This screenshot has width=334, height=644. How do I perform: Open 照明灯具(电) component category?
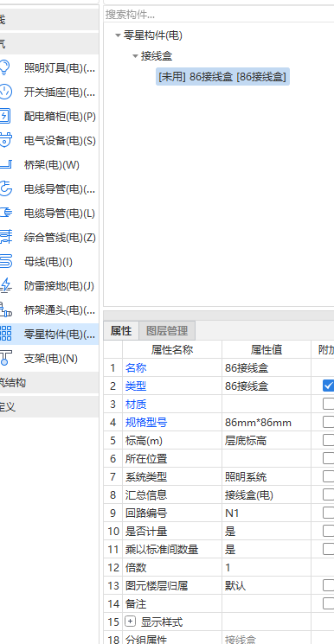[x=60, y=68]
